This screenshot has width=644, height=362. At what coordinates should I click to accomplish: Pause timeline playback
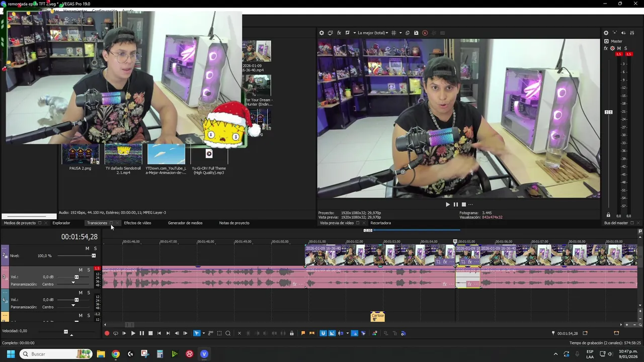click(142, 333)
